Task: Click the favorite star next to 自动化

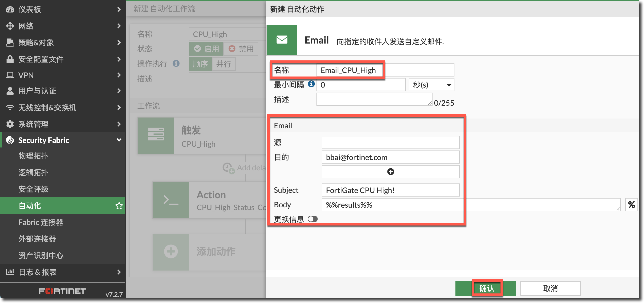Action: click(x=119, y=206)
